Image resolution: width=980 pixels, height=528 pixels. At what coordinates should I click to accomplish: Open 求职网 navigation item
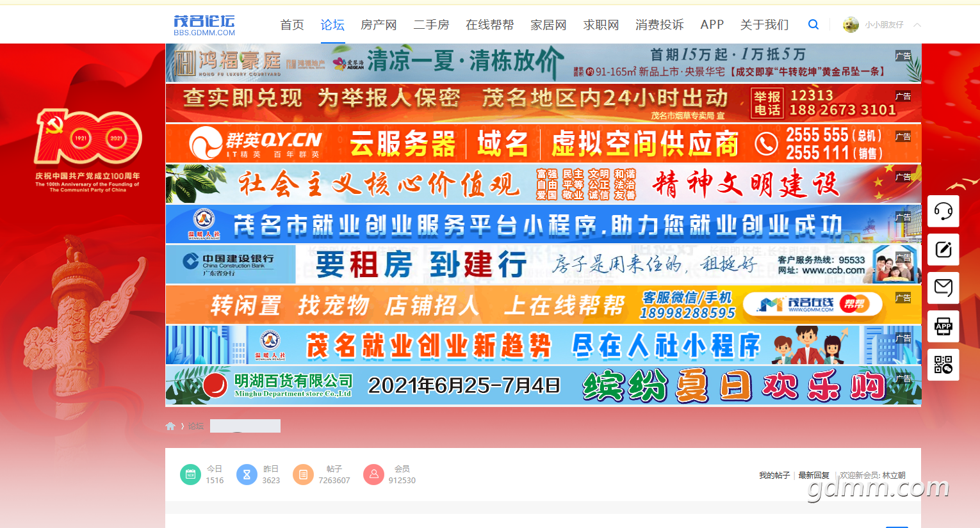click(x=601, y=25)
